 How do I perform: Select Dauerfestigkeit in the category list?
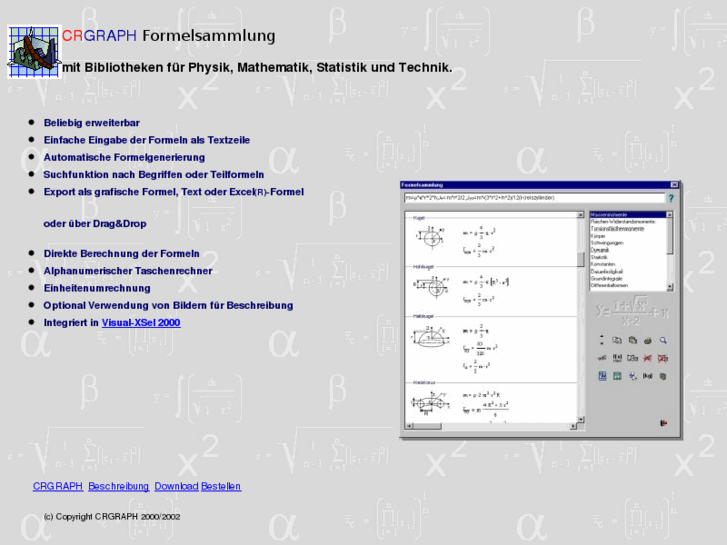click(628, 271)
